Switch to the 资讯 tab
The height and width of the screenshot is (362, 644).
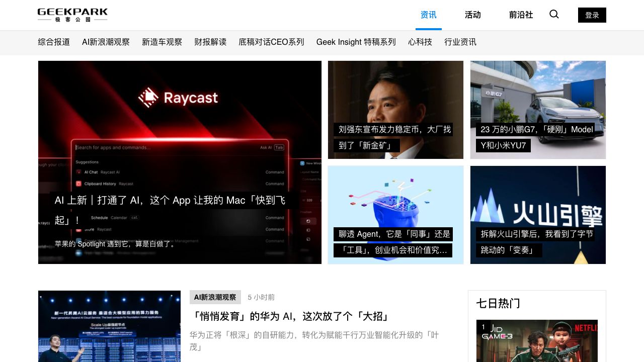pos(428,15)
